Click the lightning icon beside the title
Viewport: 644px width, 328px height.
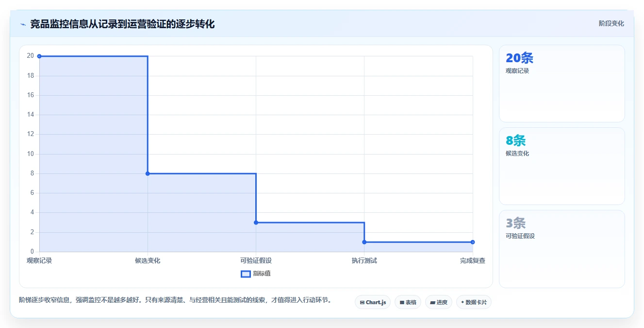coord(23,24)
